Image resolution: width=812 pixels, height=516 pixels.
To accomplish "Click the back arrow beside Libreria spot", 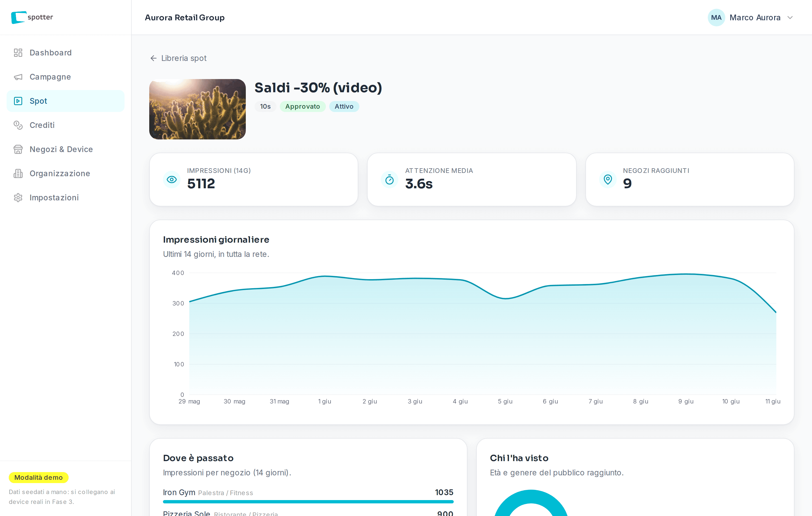I will pos(153,58).
